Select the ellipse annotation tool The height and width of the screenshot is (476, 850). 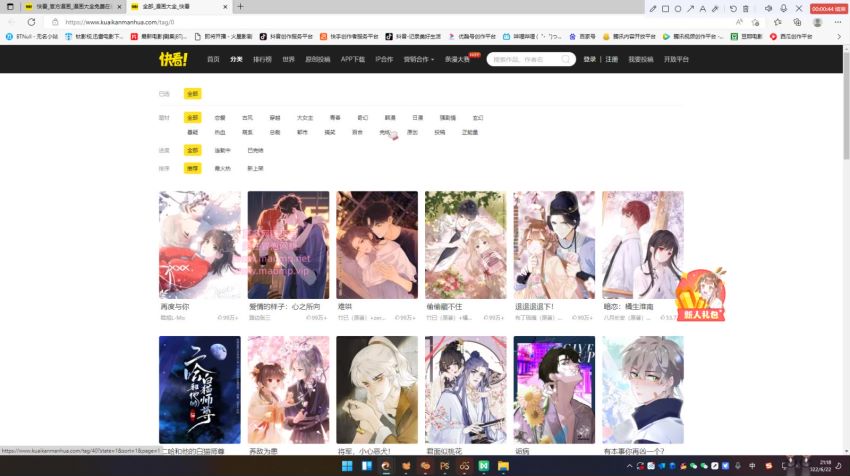(678, 9)
